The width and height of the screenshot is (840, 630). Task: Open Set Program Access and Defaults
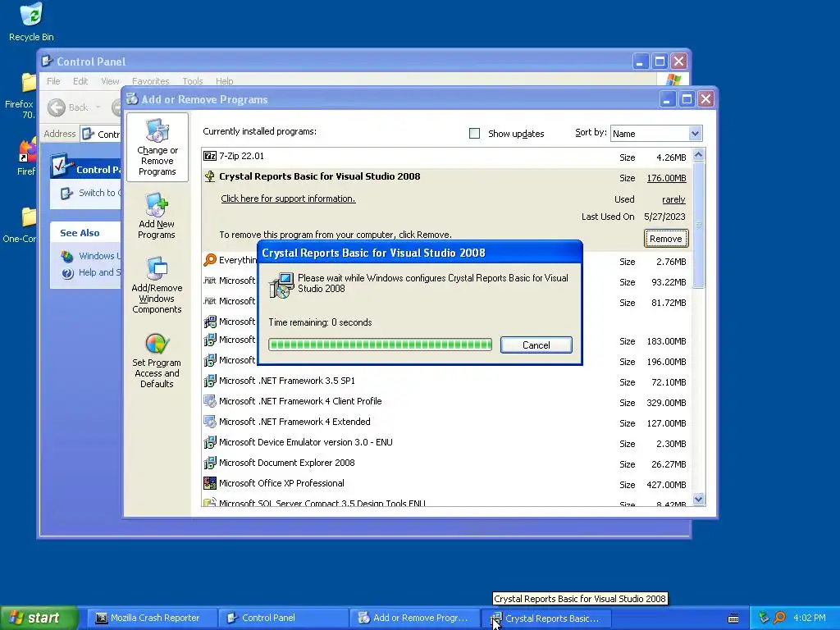(157, 360)
